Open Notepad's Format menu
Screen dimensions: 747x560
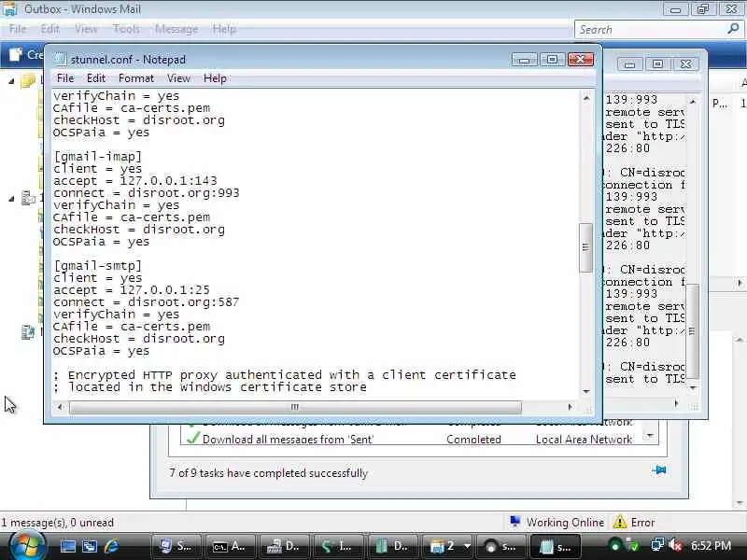136,78
